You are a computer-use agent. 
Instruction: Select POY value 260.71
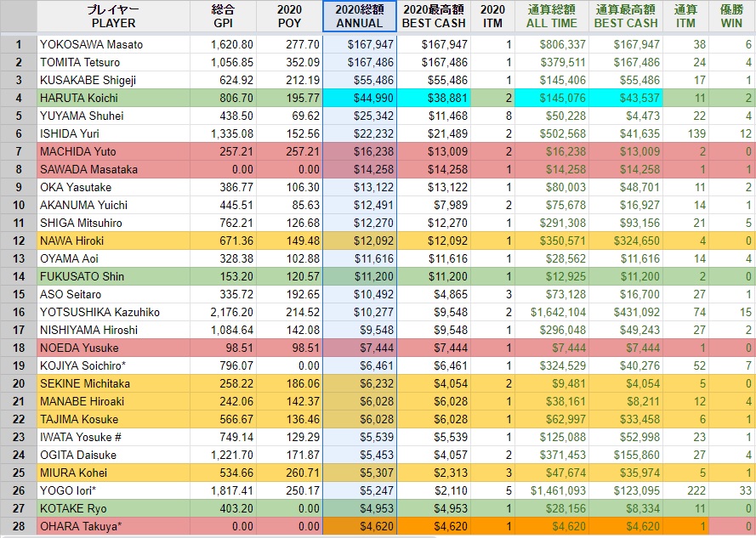click(289, 473)
